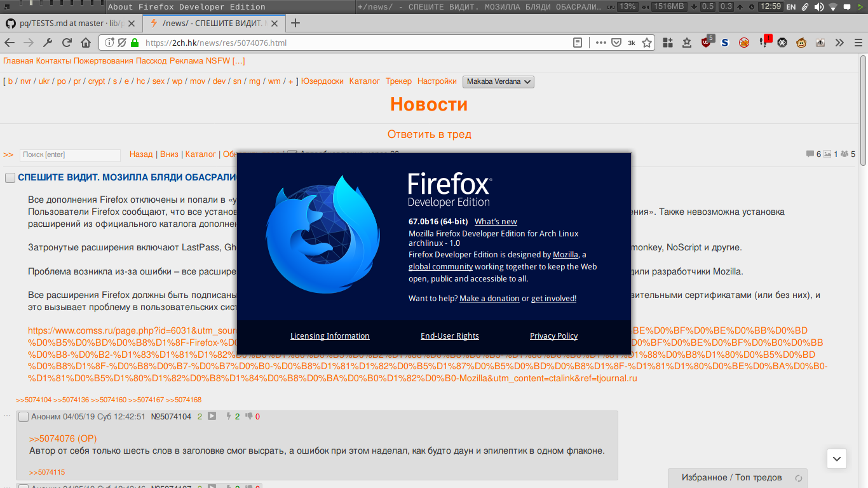Save page to Pocket
This screenshot has height=488, width=868.
pos(616,43)
